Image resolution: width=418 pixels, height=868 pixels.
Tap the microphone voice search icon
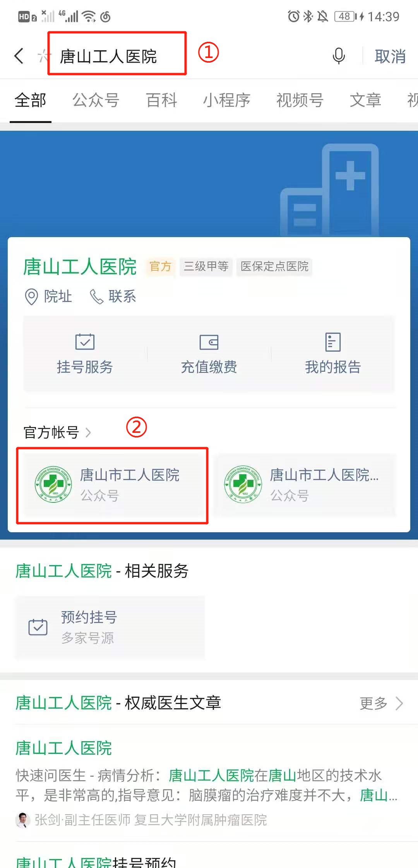tap(339, 56)
